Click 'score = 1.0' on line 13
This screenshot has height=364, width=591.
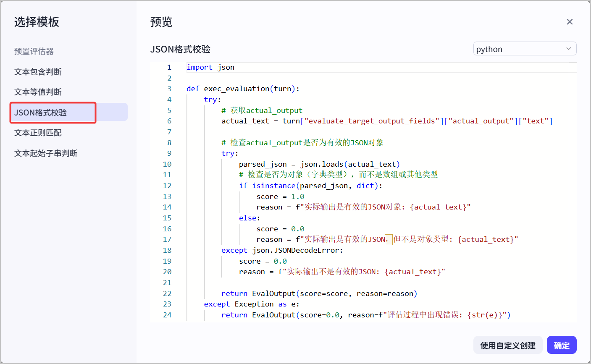pos(280,196)
